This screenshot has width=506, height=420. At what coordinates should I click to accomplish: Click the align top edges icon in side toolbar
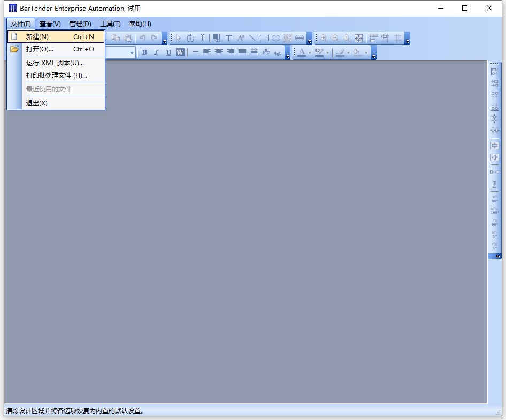pyautogui.click(x=494, y=95)
